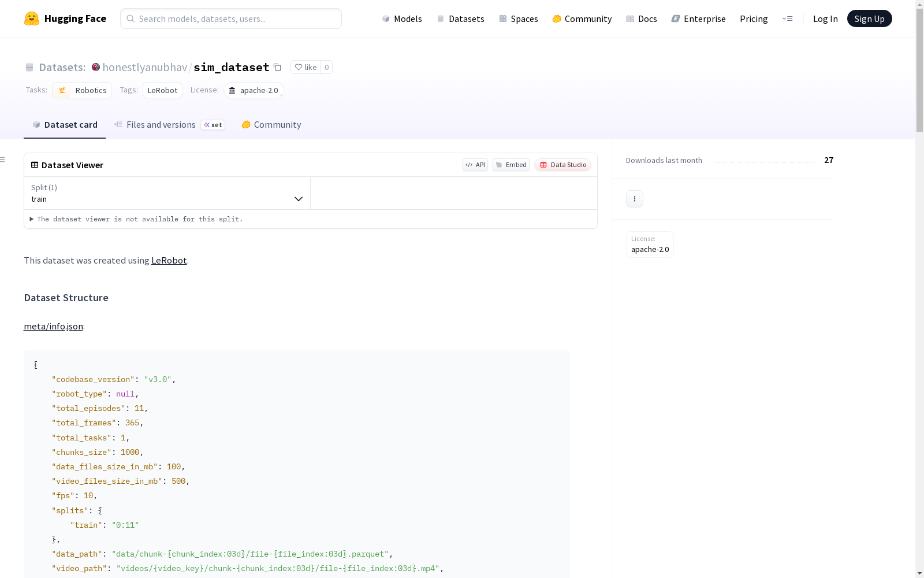Click the sim_dataset title link
The height and width of the screenshot is (578, 924).
232,67
